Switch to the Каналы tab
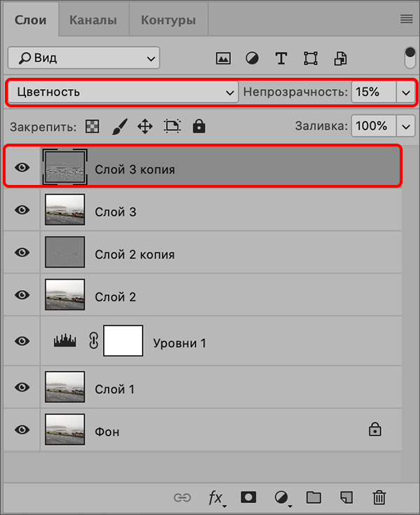420x515 pixels. 93,20
